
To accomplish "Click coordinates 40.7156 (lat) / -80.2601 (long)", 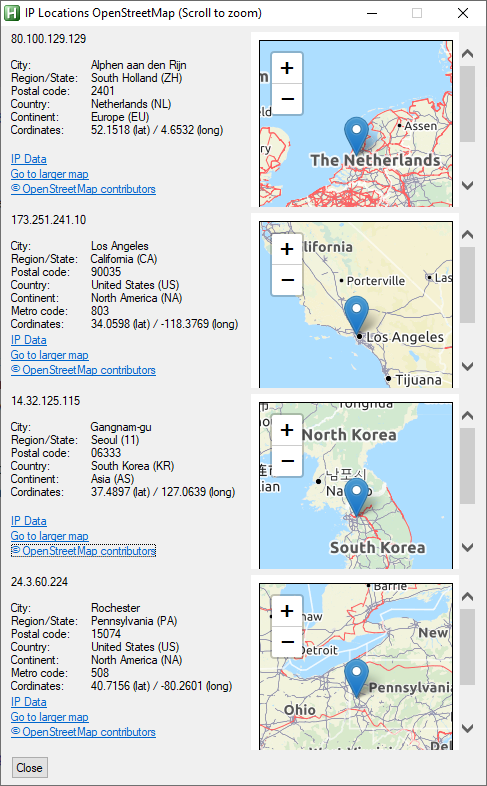I will point(161,686).
